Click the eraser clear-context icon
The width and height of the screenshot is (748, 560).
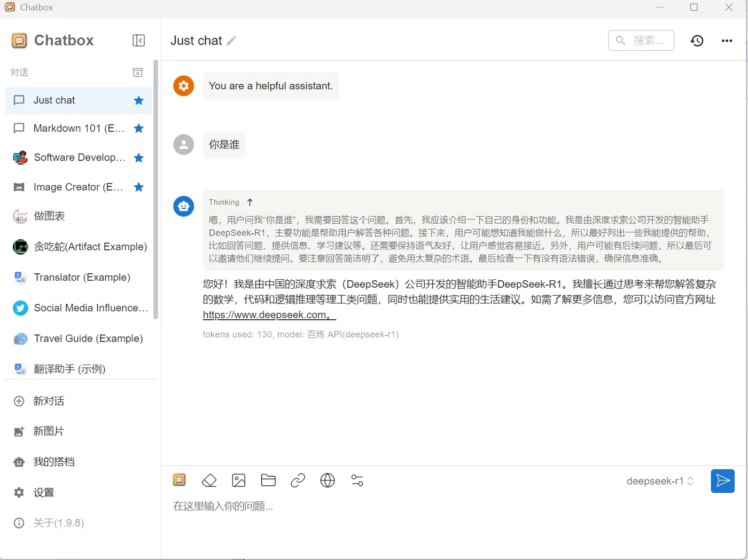(209, 480)
